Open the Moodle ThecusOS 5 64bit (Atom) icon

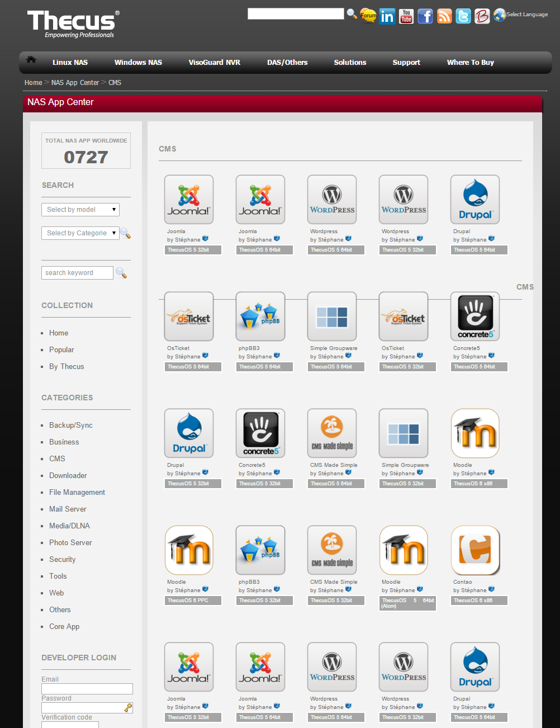coord(404,550)
